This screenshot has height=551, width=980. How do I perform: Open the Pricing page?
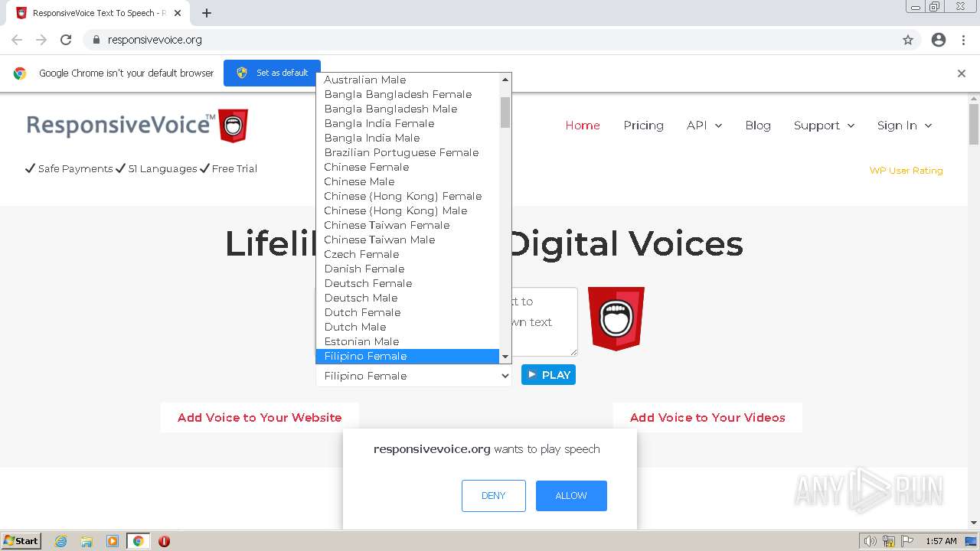(643, 126)
